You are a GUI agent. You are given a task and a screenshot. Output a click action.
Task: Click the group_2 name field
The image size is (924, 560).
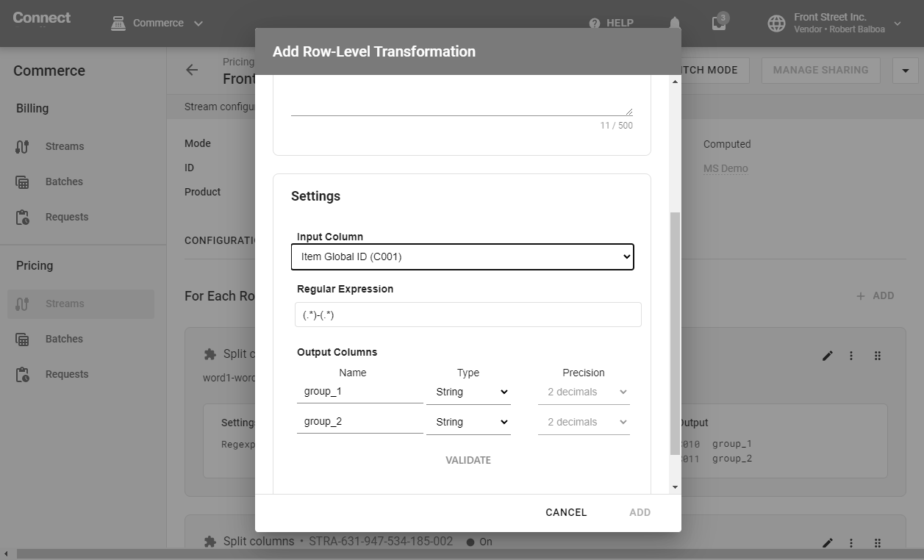tap(360, 422)
